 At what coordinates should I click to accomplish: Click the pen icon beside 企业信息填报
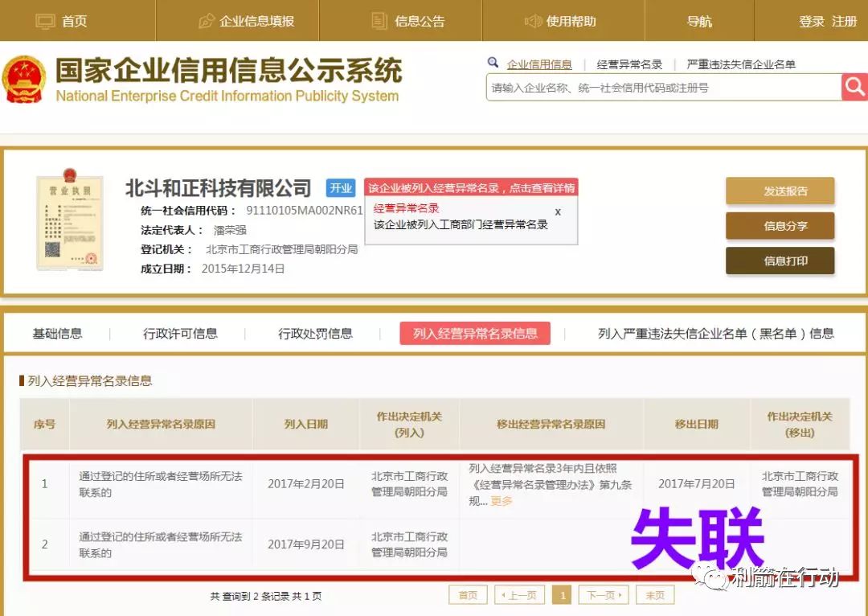coord(206,21)
